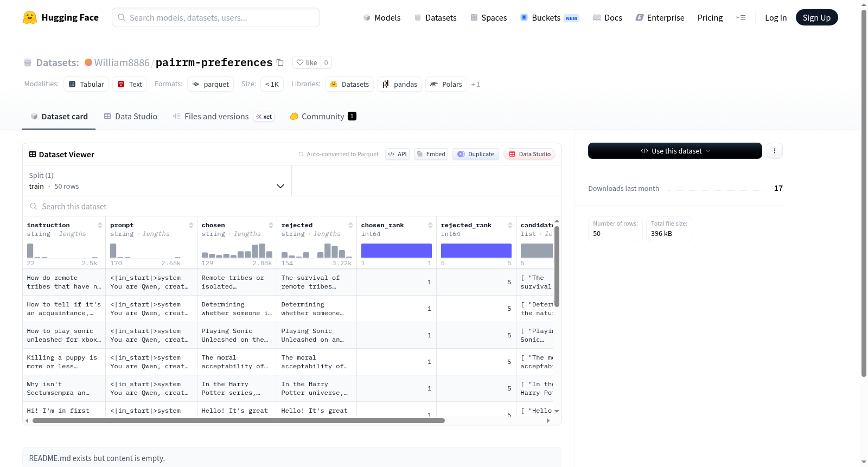Click the chosen_rank histogram bar
This screenshot has width=868, height=467.
397,251
